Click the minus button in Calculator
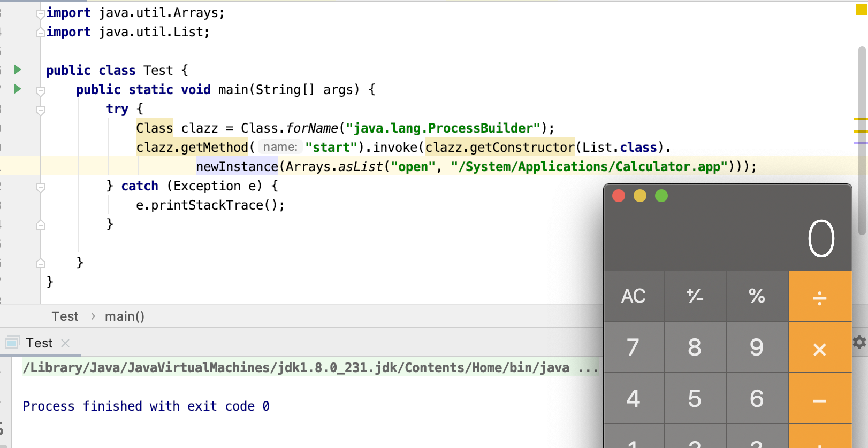Viewport: 868px width, 448px height. pyautogui.click(x=820, y=399)
